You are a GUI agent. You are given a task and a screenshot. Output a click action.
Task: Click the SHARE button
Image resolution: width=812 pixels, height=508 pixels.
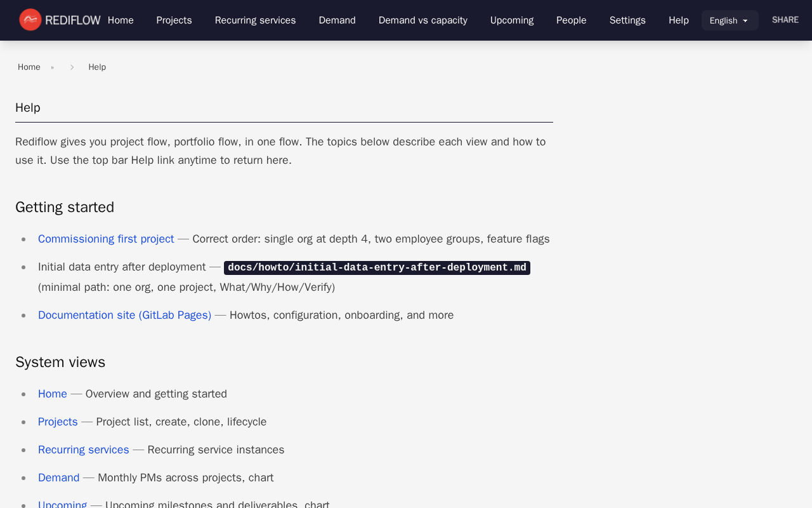tap(785, 20)
